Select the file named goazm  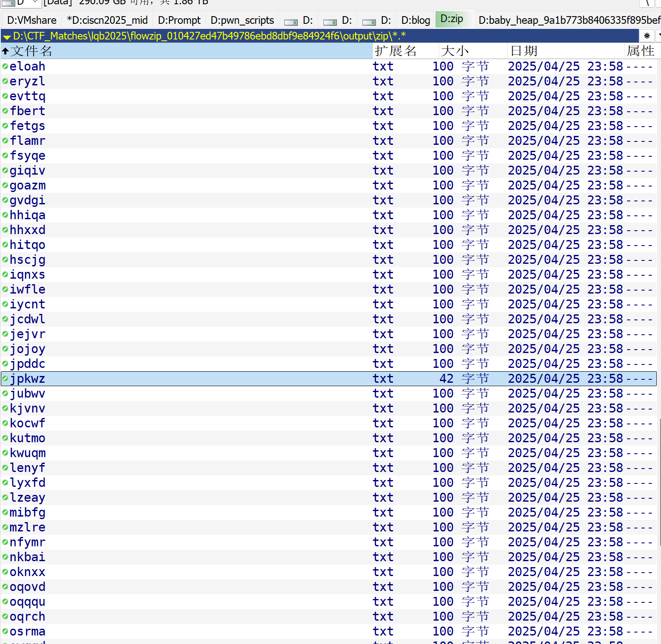tap(28, 185)
